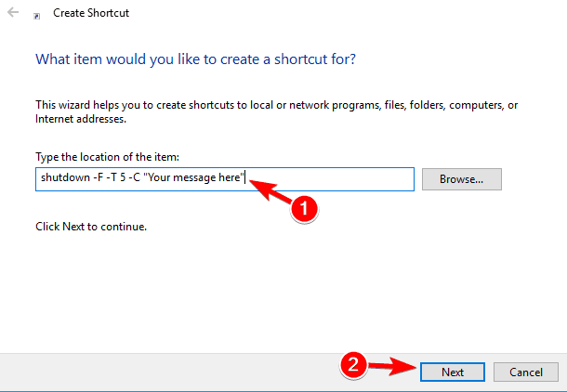Click the "-T 5" argument in the field
The height and width of the screenshot is (392, 567).
[117, 177]
